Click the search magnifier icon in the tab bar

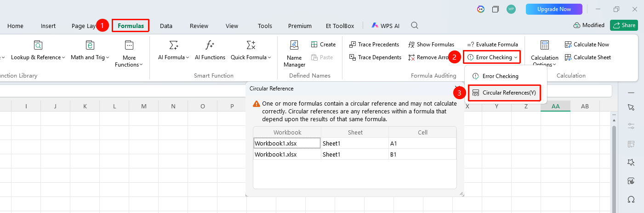pos(415,25)
